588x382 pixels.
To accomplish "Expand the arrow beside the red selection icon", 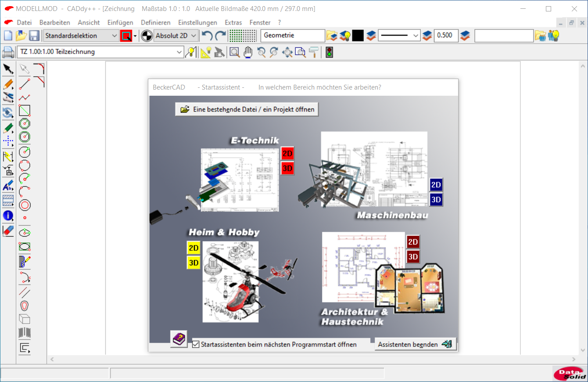I will [135, 36].
